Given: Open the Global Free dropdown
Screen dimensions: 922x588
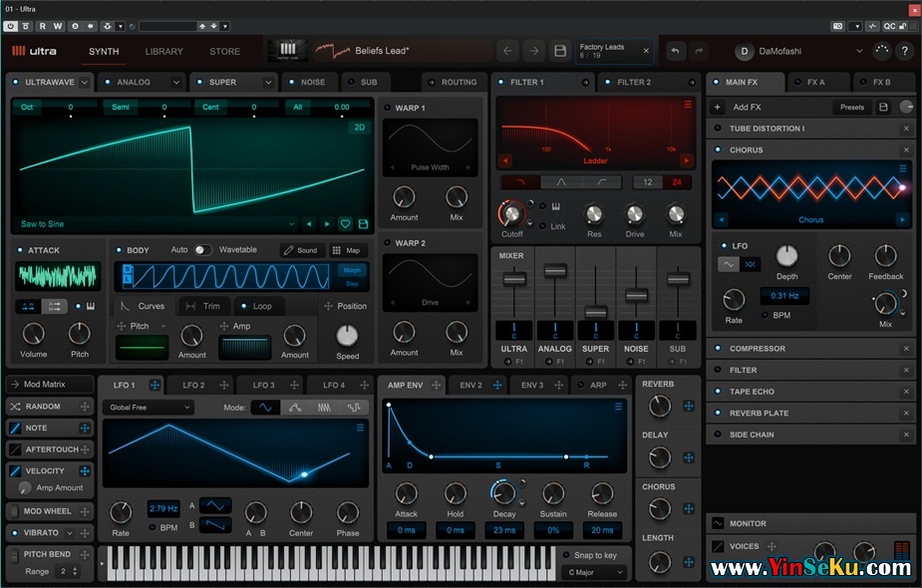Looking at the screenshot, I should [x=148, y=408].
